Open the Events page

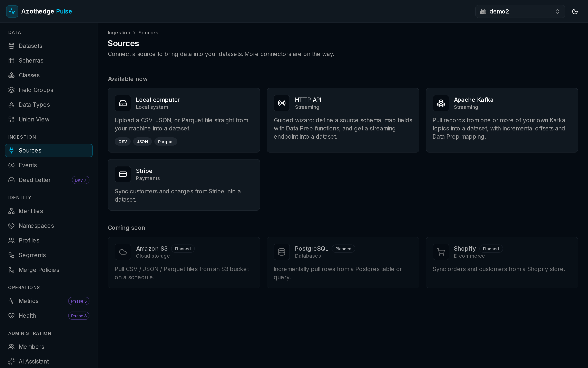coord(49,165)
